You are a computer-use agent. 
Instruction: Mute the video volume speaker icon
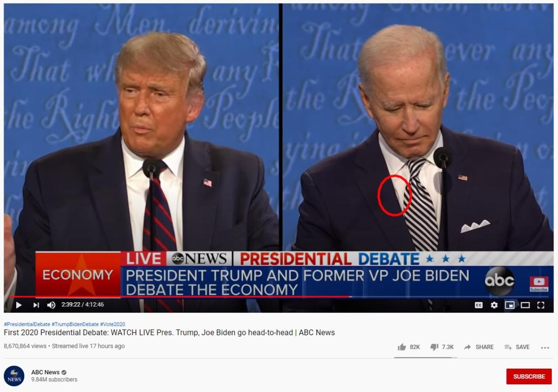(51, 305)
